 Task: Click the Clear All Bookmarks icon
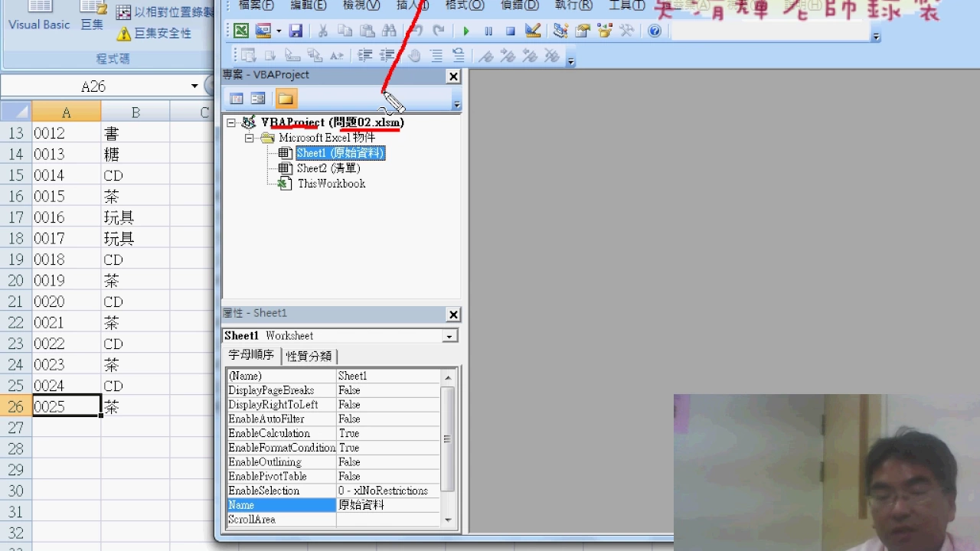click(552, 56)
